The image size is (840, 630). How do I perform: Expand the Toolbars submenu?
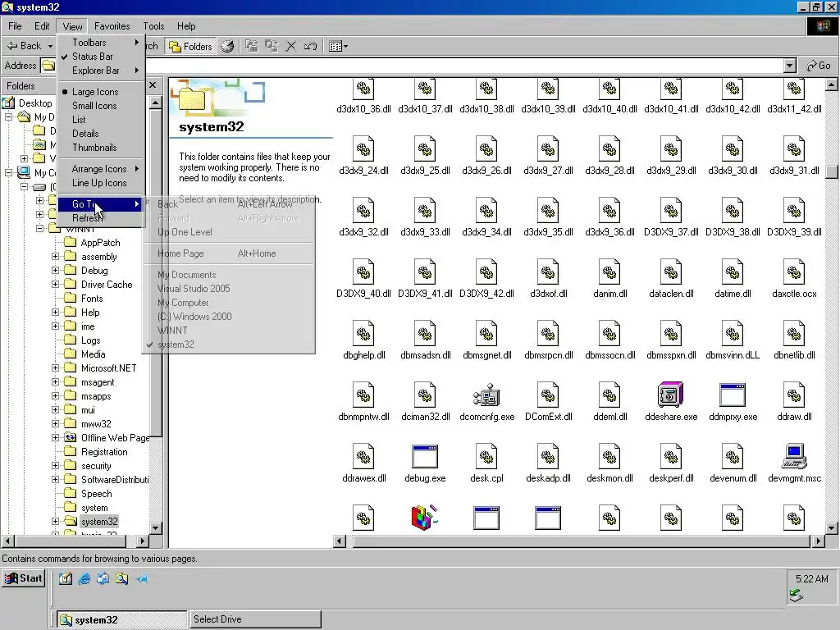click(x=101, y=43)
